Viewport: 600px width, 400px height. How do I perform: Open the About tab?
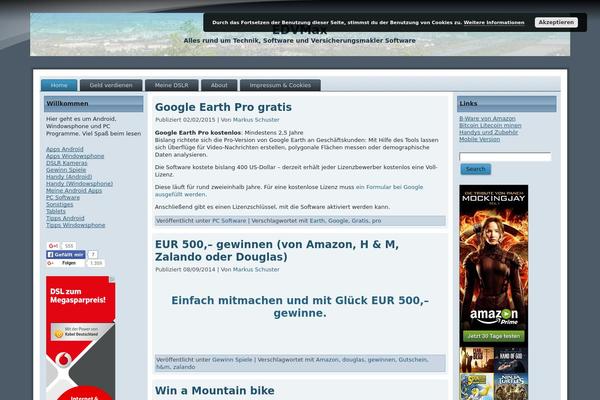pyautogui.click(x=219, y=85)
